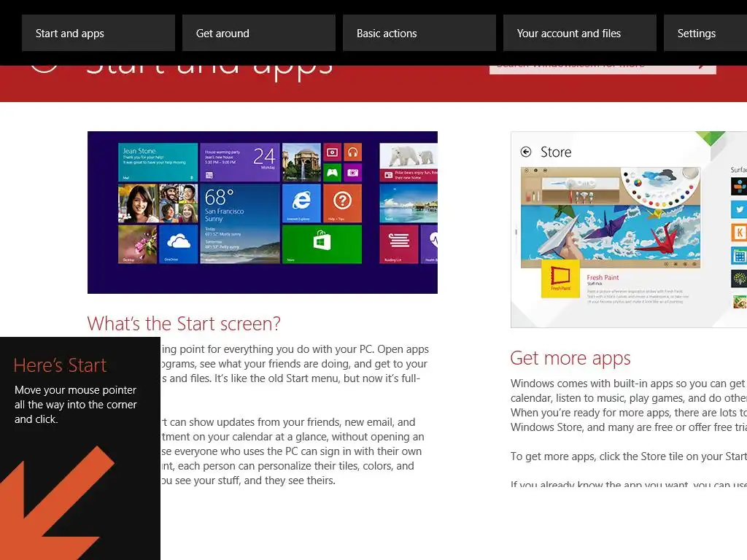Open the green Games controller tile
This screenshot has height=560, width=747.
point(332,172)
